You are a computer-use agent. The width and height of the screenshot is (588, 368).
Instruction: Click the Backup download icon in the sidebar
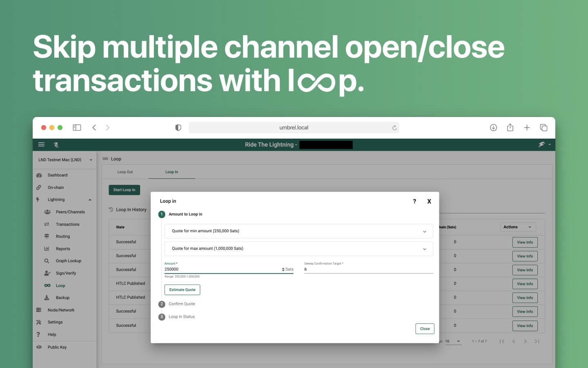[47, 298]
